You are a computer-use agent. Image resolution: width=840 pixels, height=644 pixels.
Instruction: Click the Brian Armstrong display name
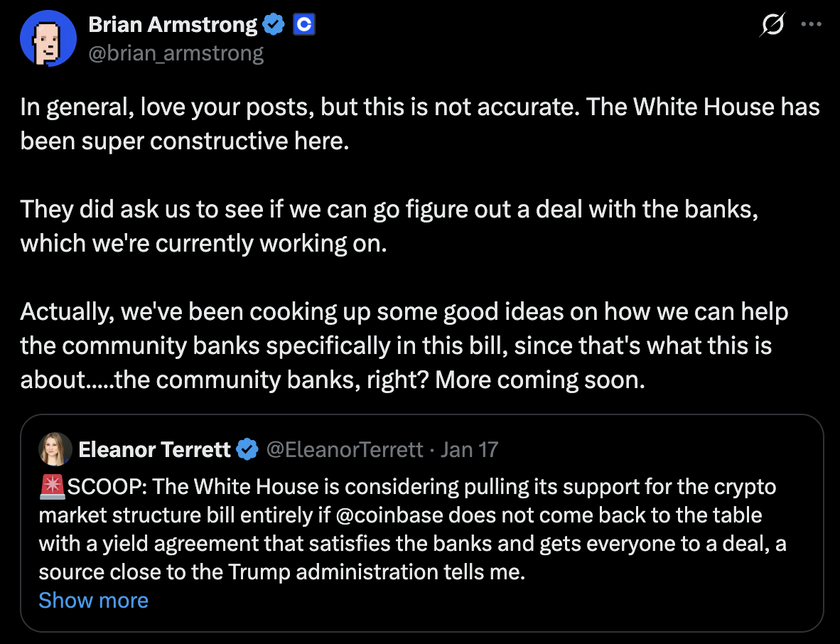(172, 26)
